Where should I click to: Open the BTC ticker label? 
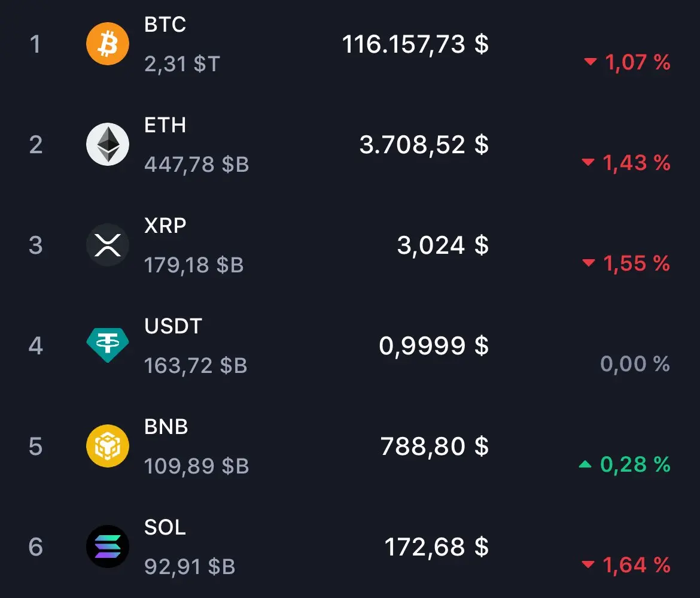165,24
